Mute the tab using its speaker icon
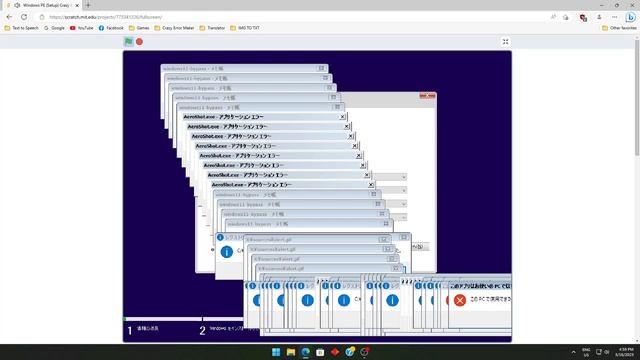640x360 pixels. tap(17, 5)
